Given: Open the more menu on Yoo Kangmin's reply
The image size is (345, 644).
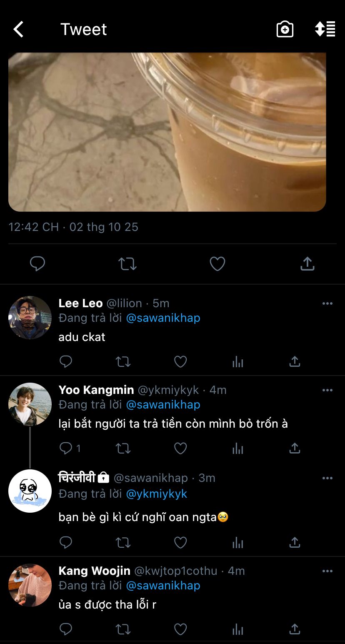Looking at the screenshot, I should [x=327, y=390].
